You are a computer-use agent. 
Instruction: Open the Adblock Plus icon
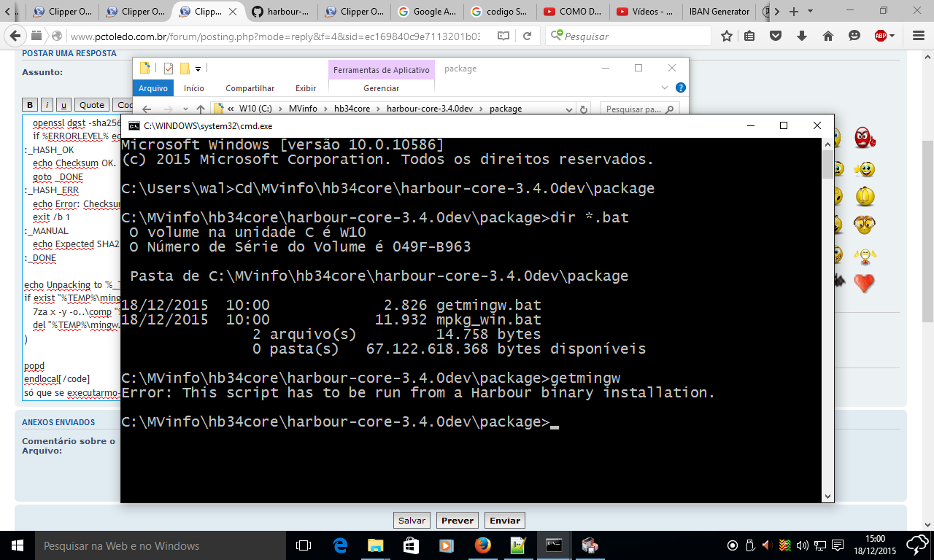pos(883,36)
